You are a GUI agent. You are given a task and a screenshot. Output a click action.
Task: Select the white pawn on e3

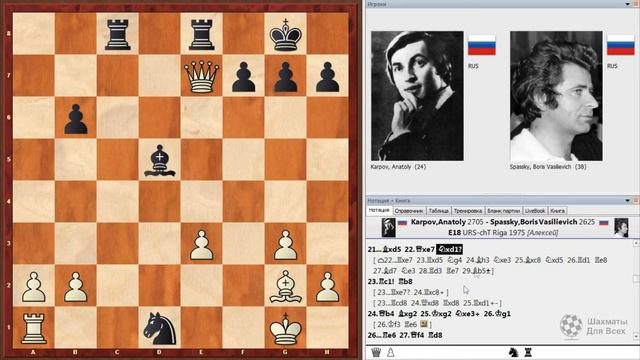(202, 245)
